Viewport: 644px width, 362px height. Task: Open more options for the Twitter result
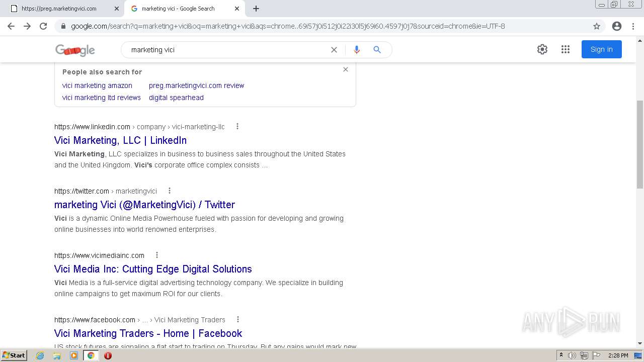170,191
